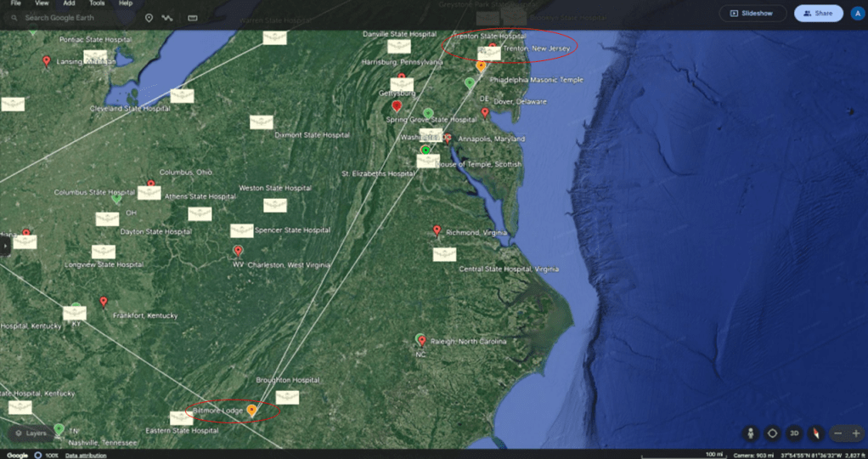The height and width of the screenshot is (459, 868).
Task: Click the orange Biltmore Lodge pin
Action: coord(251,410)
